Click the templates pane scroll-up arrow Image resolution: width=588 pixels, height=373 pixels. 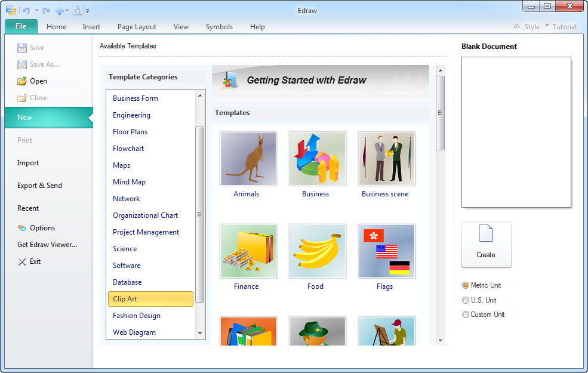click(x=441, y=70)
